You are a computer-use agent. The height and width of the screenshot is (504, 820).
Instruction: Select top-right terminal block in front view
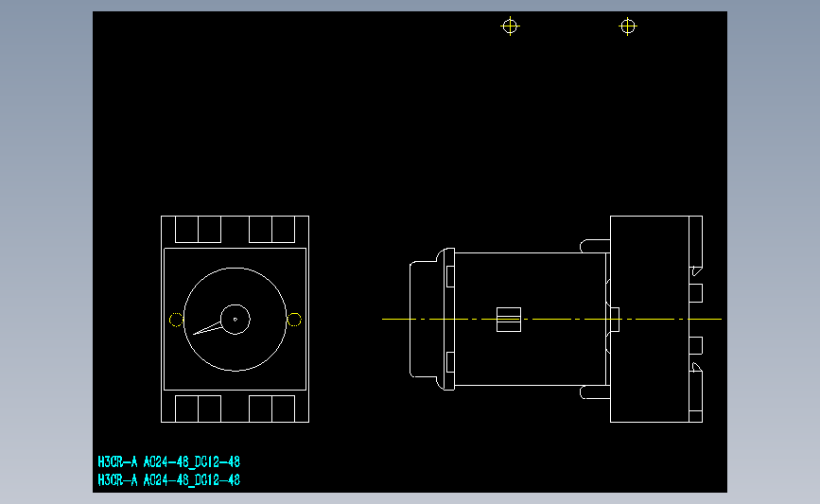tap(272, 229)
